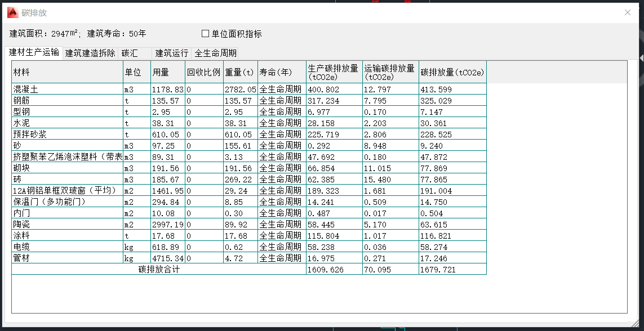Image resolution: width=644 pixels, height=331 pixels.
Task: Click the 回收比例 cell for 砌块
Action: (204, 168)
